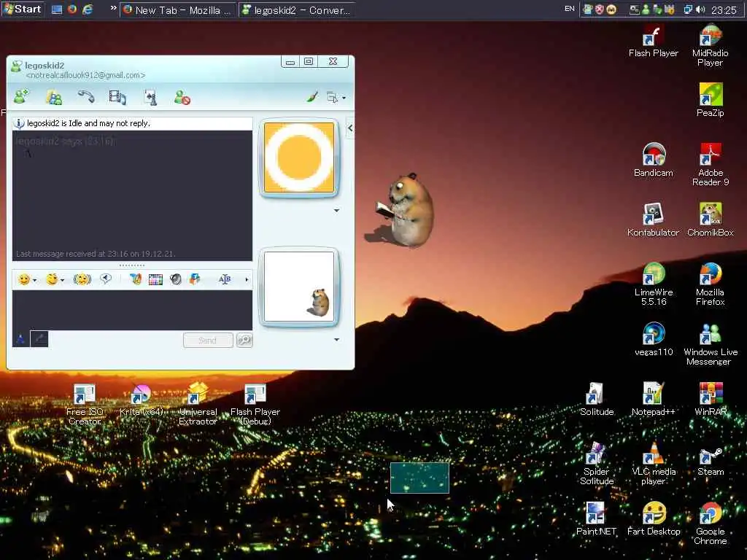The height and width of the screenshot is (560, 747).
Task: Click the EN language indicator
Action: coord(569,9)
